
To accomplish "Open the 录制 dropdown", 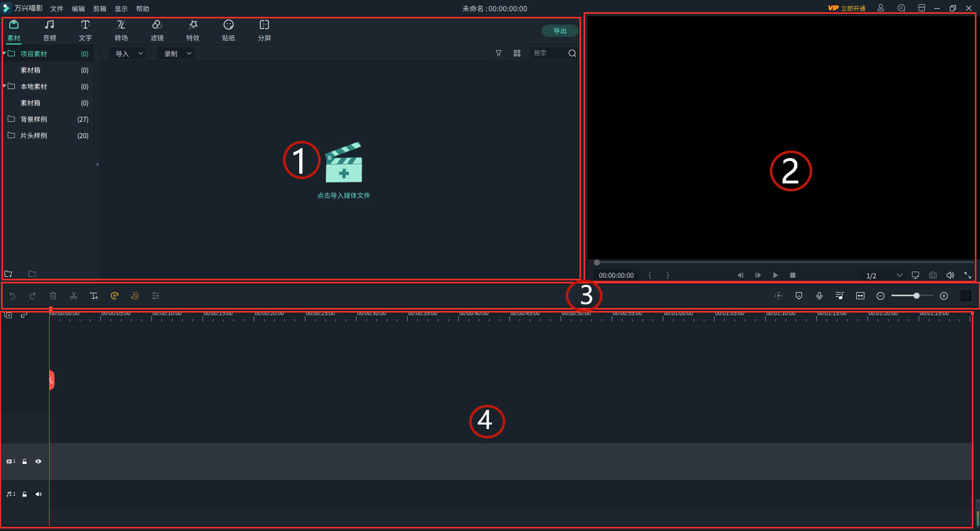I will coord(175,54).
